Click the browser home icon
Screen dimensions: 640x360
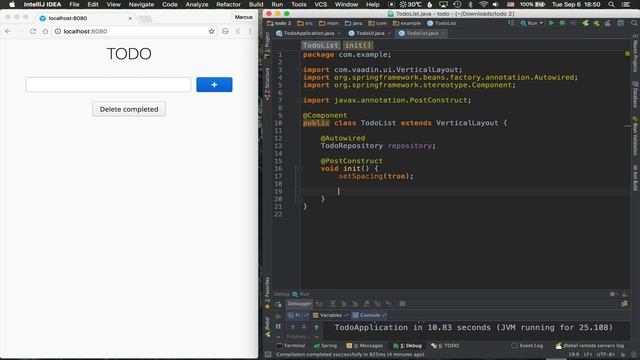(45, 31)
